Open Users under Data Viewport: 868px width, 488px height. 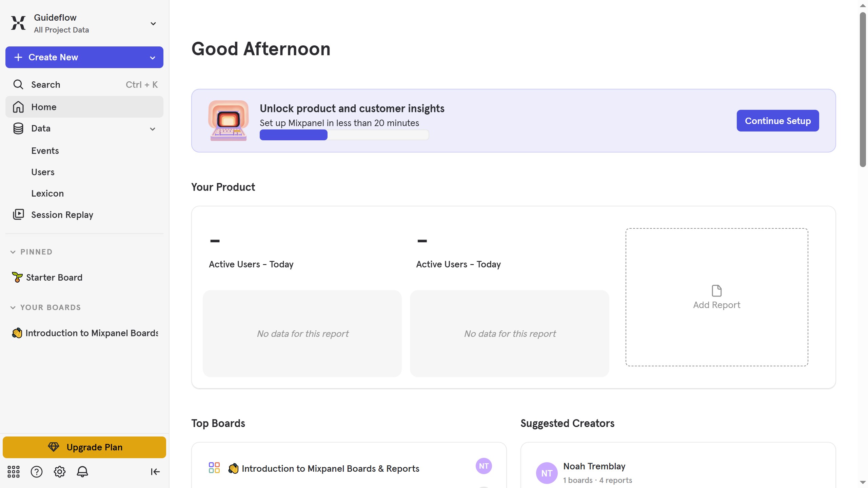click(43, 172)
